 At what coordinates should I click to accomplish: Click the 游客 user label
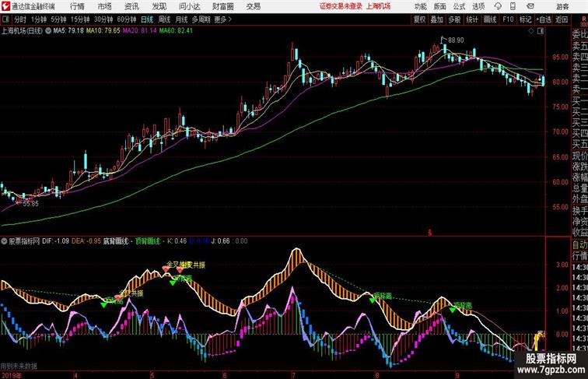pyautogui.click(x=562, y=6)
